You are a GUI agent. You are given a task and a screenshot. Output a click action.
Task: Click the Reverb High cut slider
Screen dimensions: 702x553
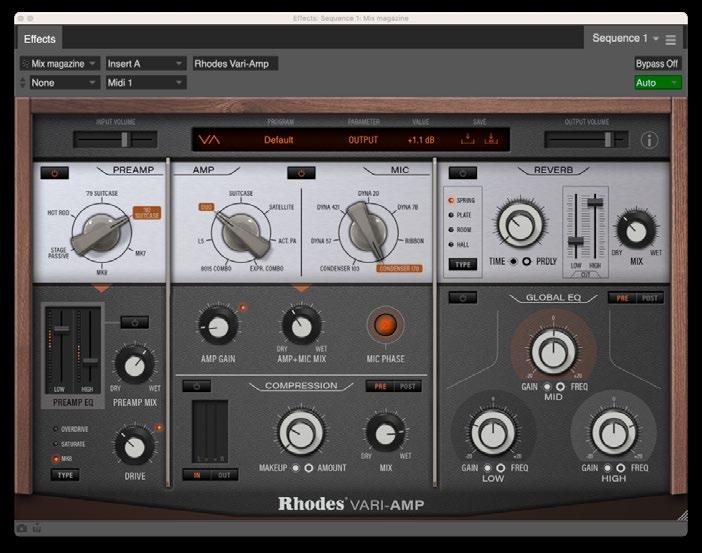tap(595, 226)
